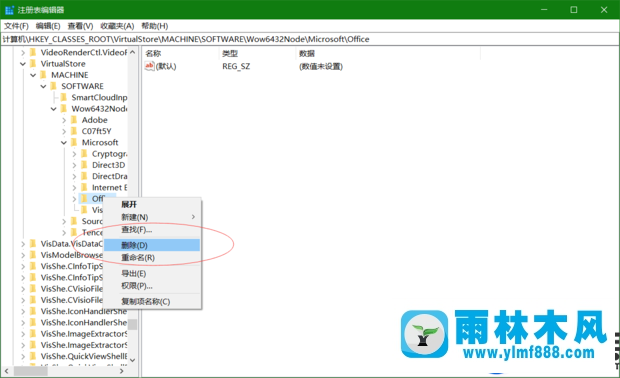Screen dimensions: 620x378
Task: Minimize the registry editor window
Action: tap(544, 9)
